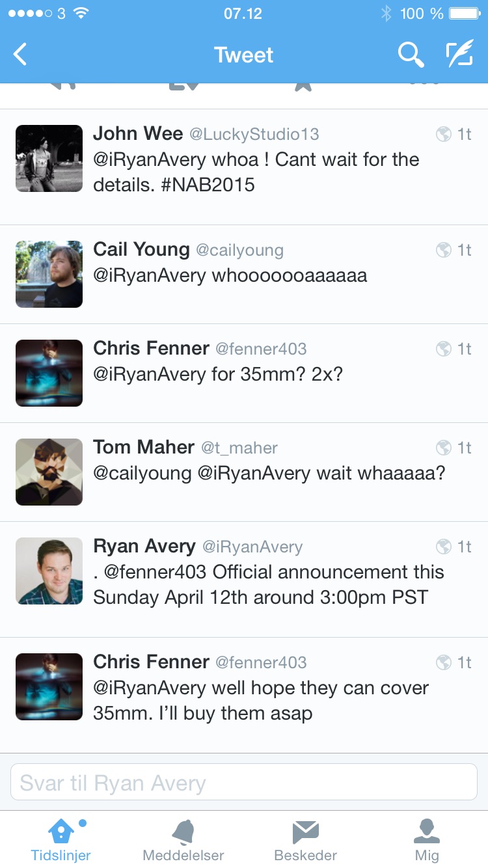Tap the globe icon on John Wee's tweet
Image resolution: width=488 pixels, height=868 pixels.
[x=444, y=135]
